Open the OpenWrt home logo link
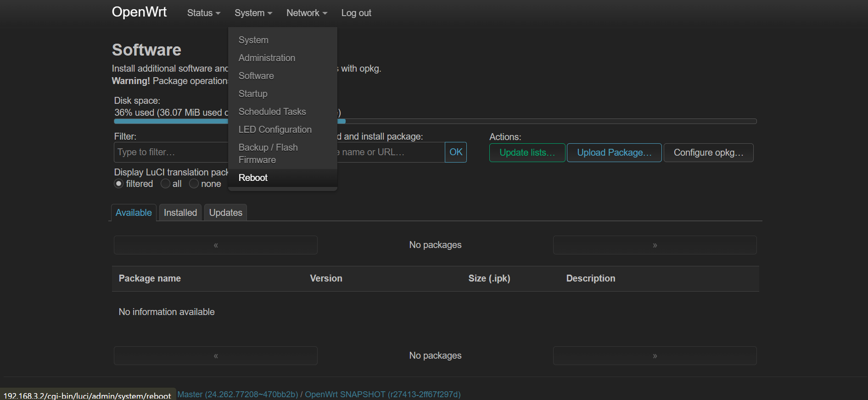 (139, 12)
